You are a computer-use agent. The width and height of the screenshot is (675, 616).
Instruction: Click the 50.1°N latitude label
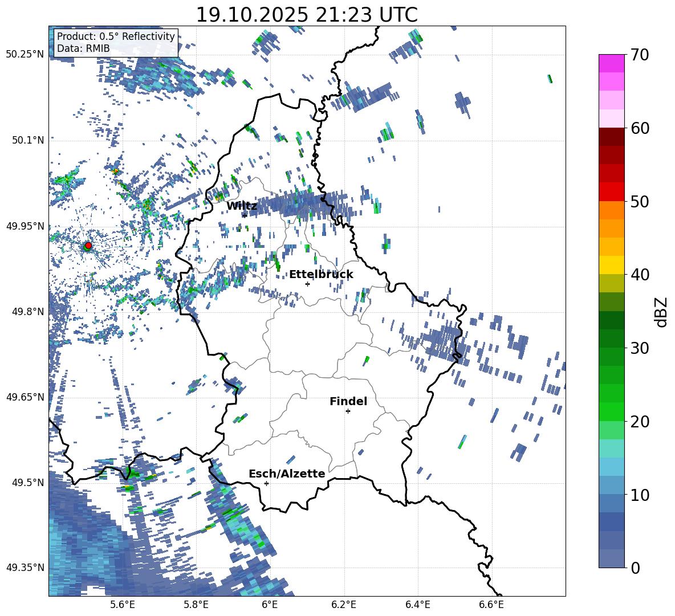click(28, 140)
